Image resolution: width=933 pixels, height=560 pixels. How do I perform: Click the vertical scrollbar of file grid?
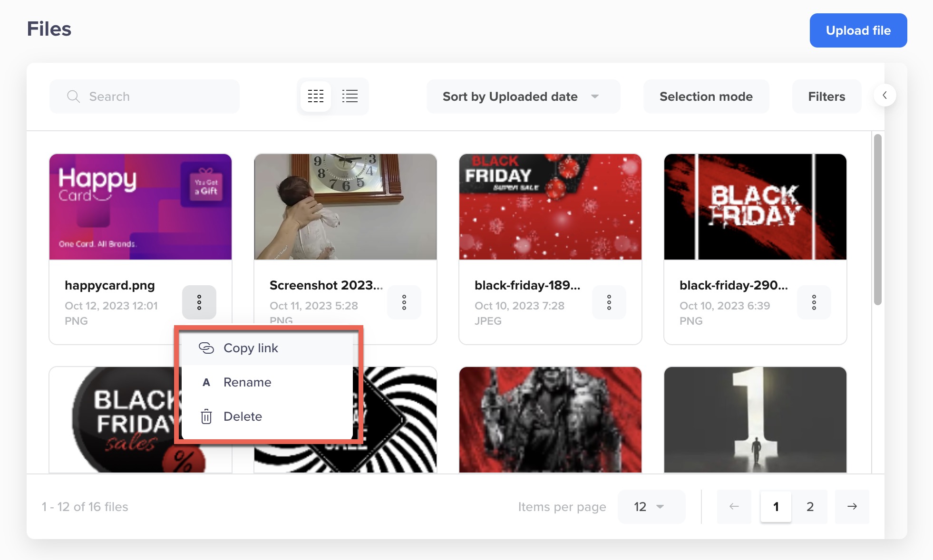[878, 220]
